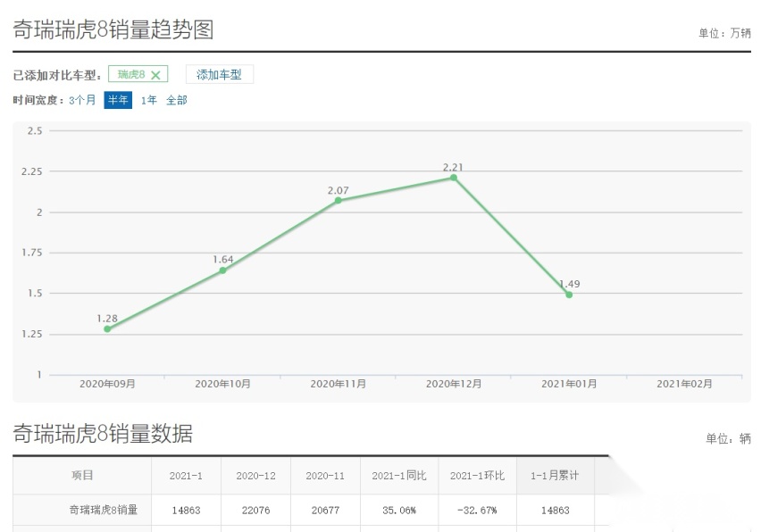Viewport: 761px width, 532px height.
Task: Click the 奇瑞瑞虎8销量 row label
Action: point(104,510)
